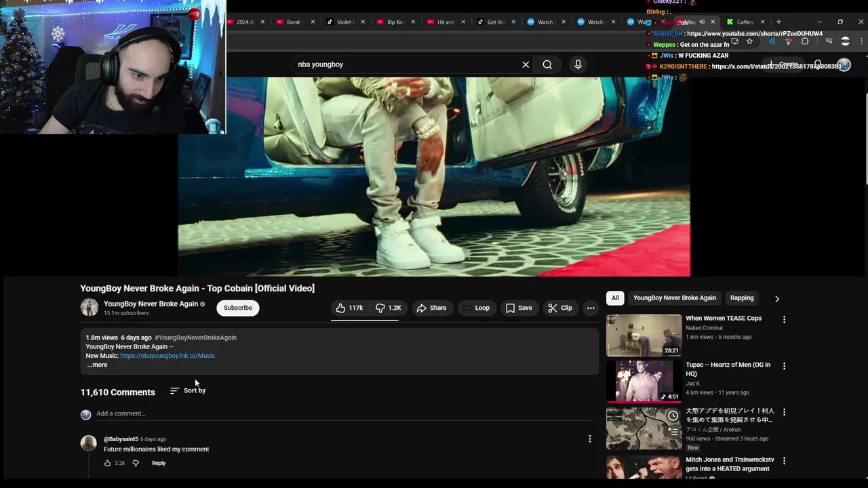Click the 11,610 Comments heading
The height and width of the screenshot is (488, 868).
(x=117, y=392)
